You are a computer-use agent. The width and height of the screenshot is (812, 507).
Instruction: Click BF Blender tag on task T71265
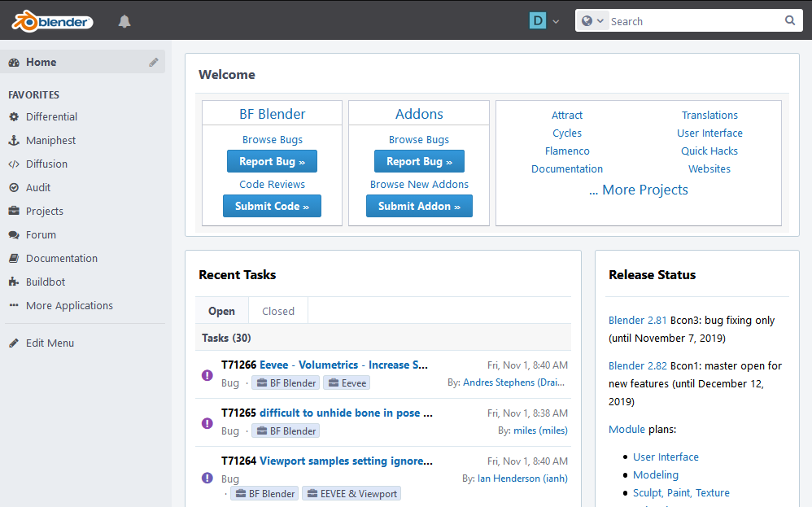click(286, 431)
